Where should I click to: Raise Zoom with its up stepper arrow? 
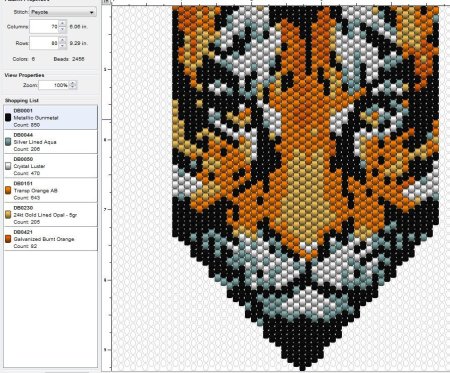pyautogui.click(x=73, y=83)
